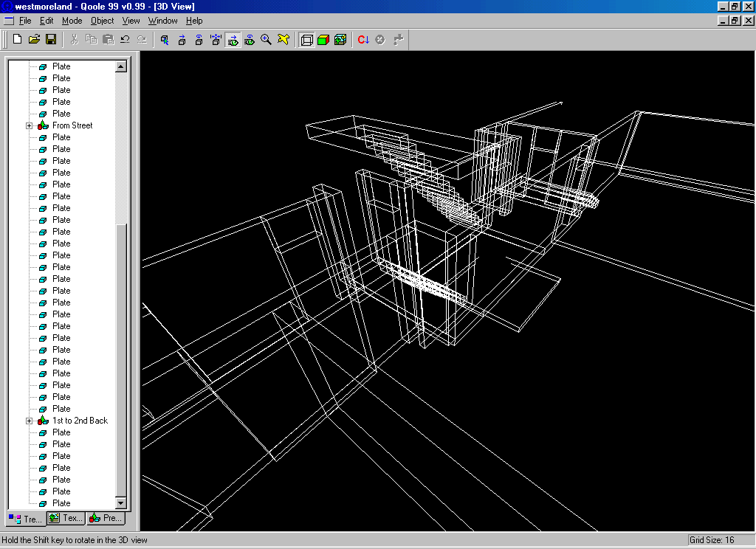The height and width of the screenshot is (549, 756).
Task: Click the yellow airplane fly-through tool
Action: [x=283, y=39]
